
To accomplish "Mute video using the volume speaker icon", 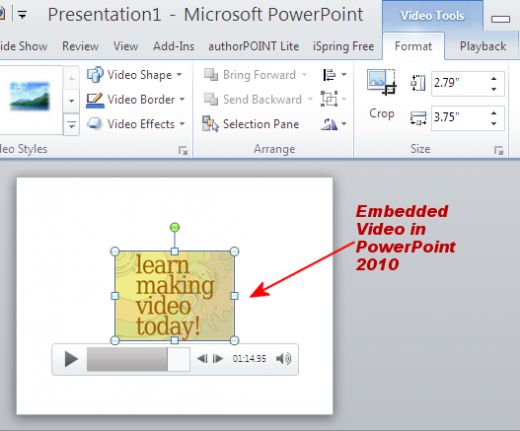I will tap(283, 359).
